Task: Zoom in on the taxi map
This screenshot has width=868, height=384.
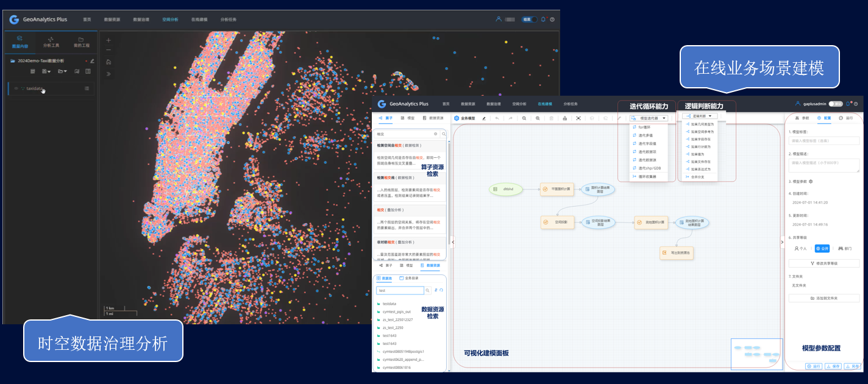Action: pyautogui.click(x=108, y=40)
